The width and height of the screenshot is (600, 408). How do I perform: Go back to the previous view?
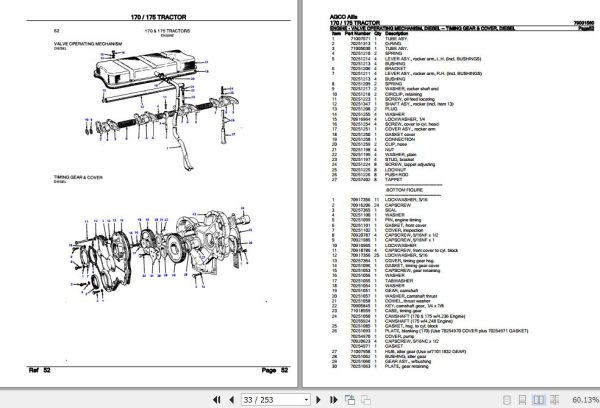(350, 400)
